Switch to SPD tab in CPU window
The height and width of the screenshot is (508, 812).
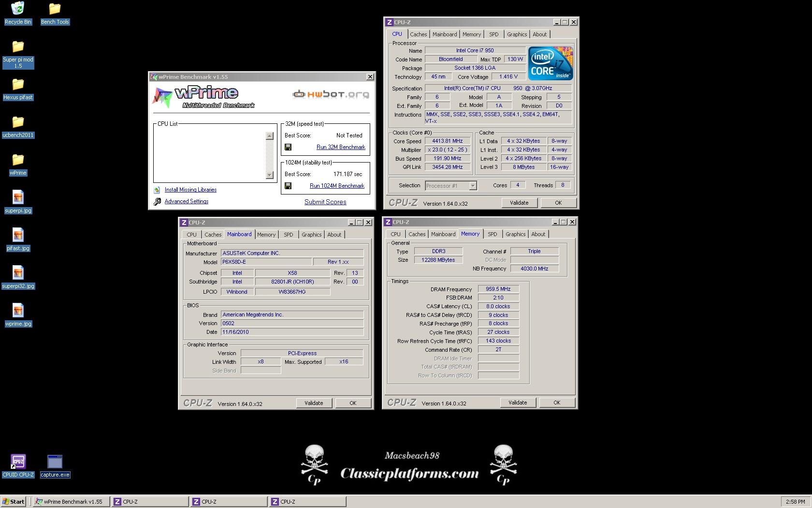(x=493, y=34)
